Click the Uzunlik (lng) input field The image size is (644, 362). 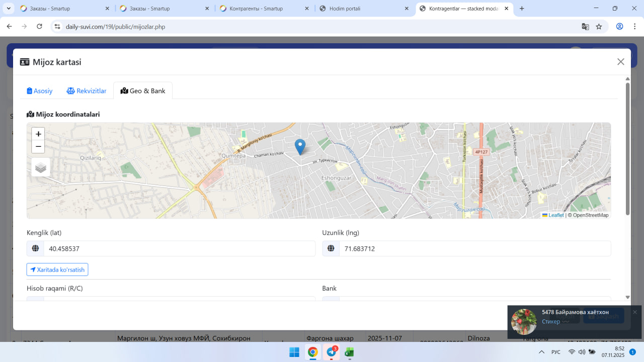[x=474, y=248]
